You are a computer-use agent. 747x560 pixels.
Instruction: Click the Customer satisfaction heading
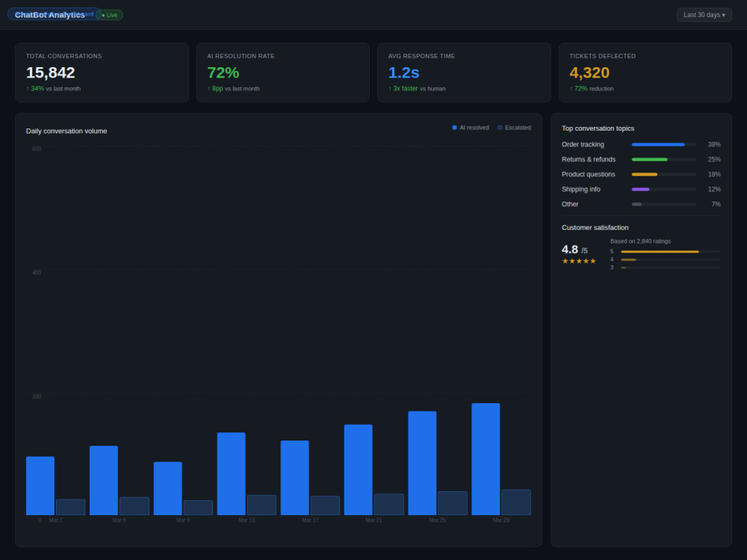(595, 228)
